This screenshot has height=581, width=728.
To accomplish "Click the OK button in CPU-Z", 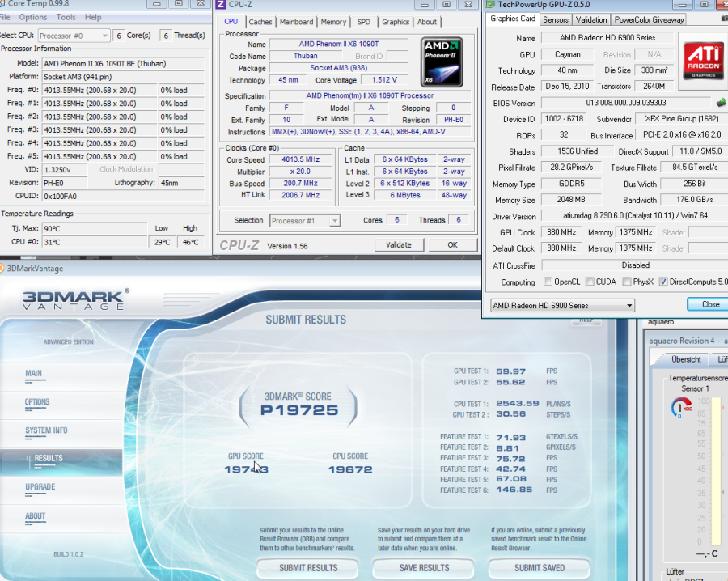I will [x=452, y=244].
